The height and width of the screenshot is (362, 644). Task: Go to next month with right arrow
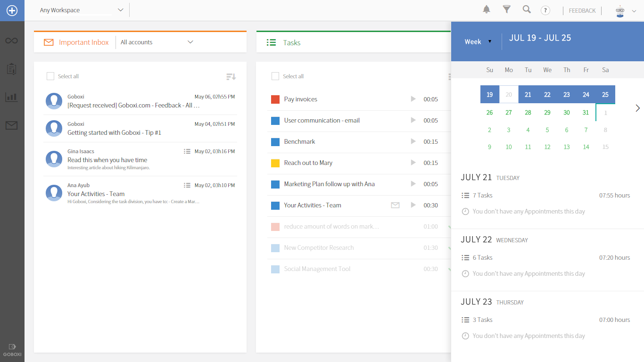click(x=637, y=108)
